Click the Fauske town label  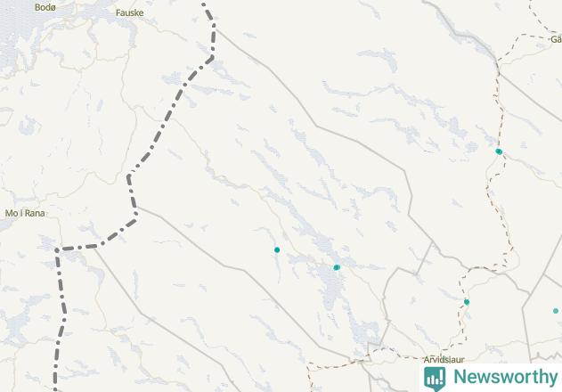coord(130,13)
